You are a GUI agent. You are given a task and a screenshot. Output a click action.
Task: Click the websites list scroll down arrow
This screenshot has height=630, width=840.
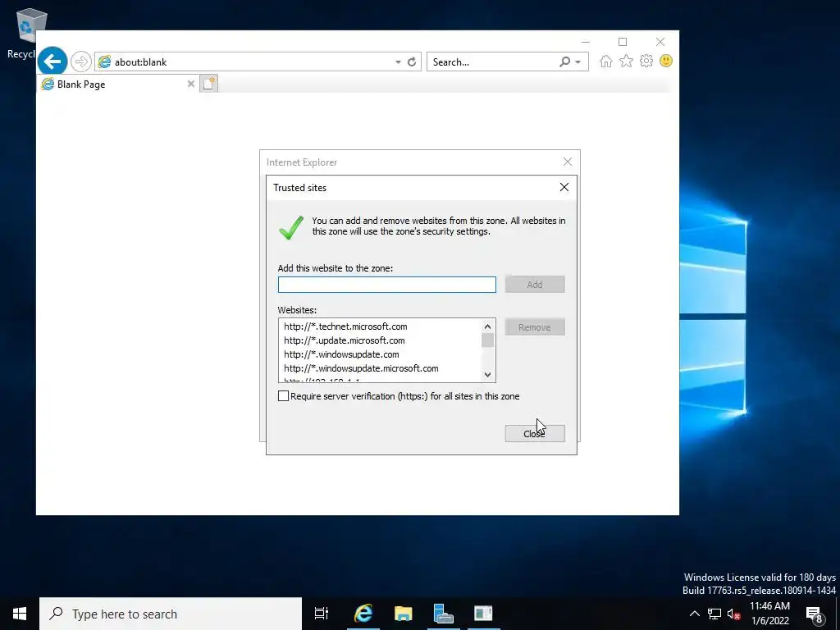pyautogui.click(x=487, y=374)
